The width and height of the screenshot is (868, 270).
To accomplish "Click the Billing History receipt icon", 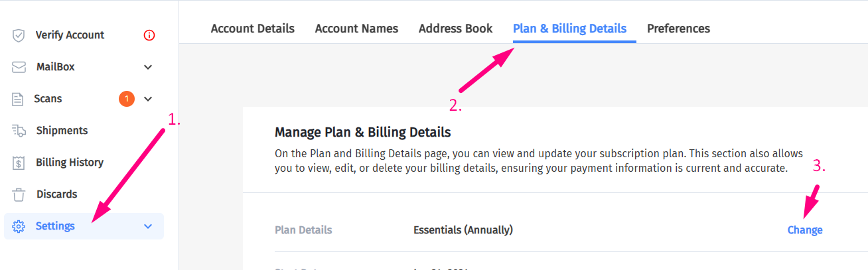I will 19,163.
